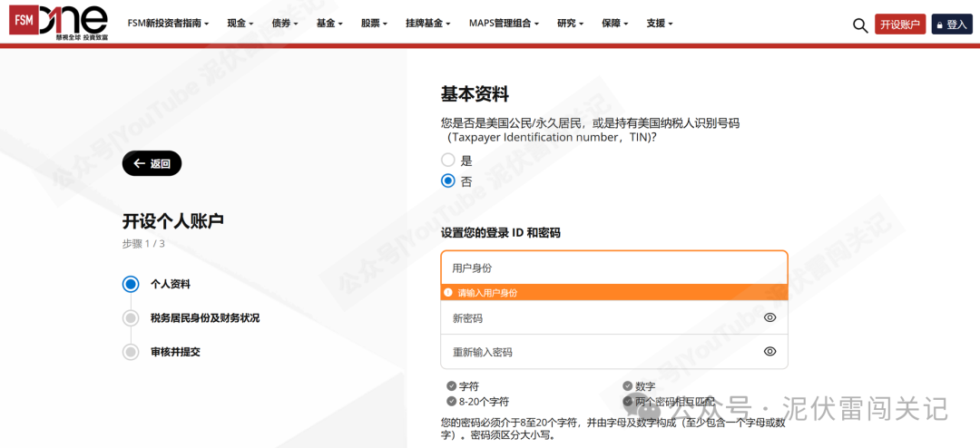Click the 设置您的登录 ID 和密码 heading
This screenshot has width=980, height=448.
(501, 233)
